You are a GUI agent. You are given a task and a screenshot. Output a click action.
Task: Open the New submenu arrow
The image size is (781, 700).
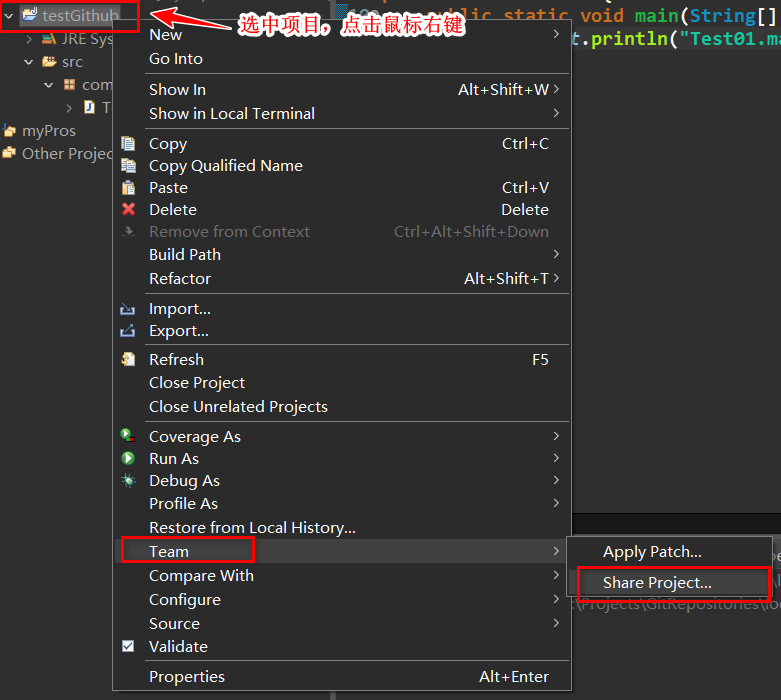point(556,34)
